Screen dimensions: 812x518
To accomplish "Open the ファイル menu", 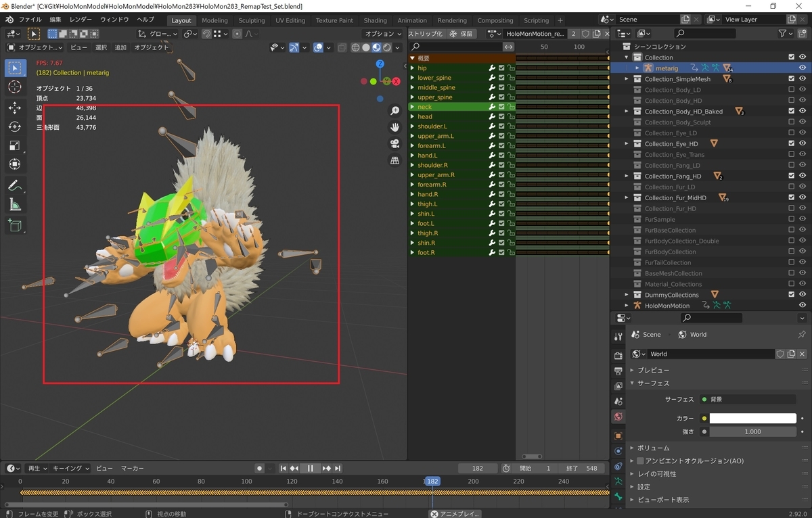I will point(30,20).
